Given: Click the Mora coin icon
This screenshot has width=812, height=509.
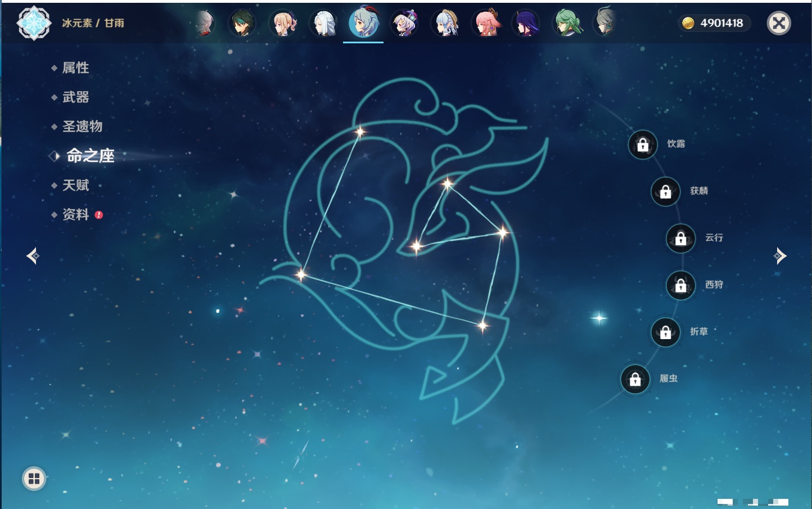Looking at the screenshot, I should (x=688, y=23).
